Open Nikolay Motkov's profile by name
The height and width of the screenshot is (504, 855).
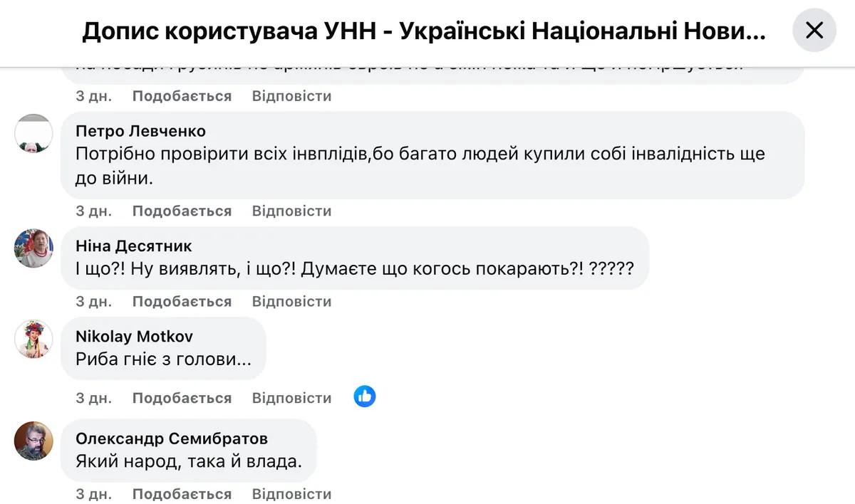pyautogui.click(x=134, y=337)
